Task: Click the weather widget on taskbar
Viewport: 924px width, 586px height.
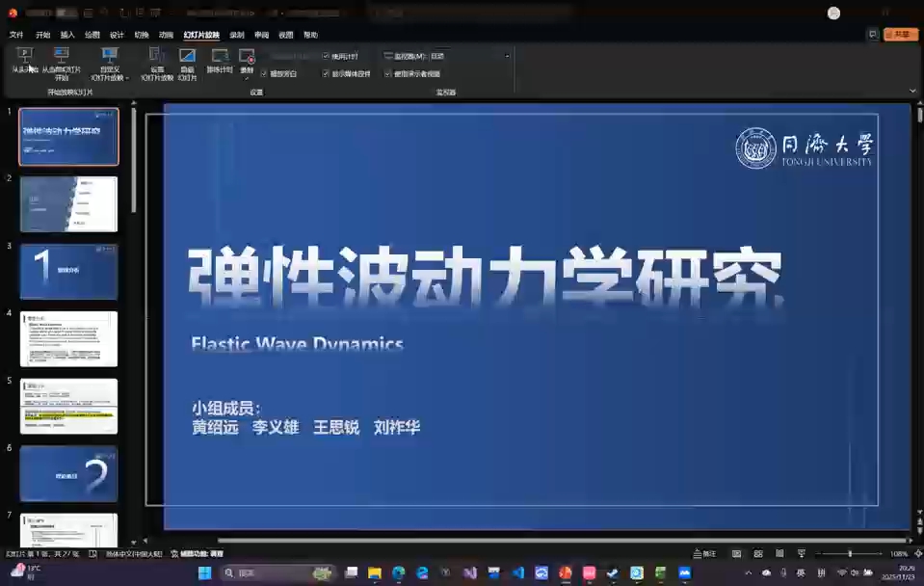Action: (26, 572)
